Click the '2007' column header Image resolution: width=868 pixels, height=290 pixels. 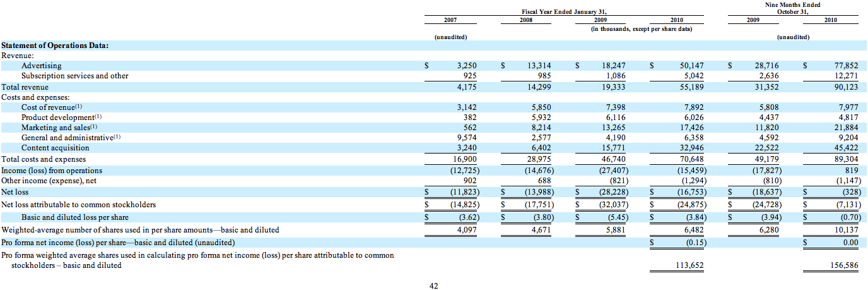[451, 20]
